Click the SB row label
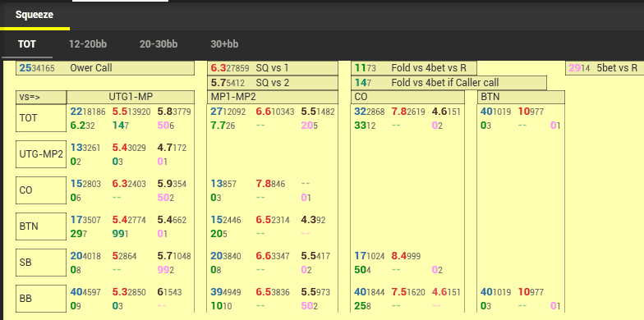This screenshot has height=320, width=644. pyautogui.click(x=41, y=263)
